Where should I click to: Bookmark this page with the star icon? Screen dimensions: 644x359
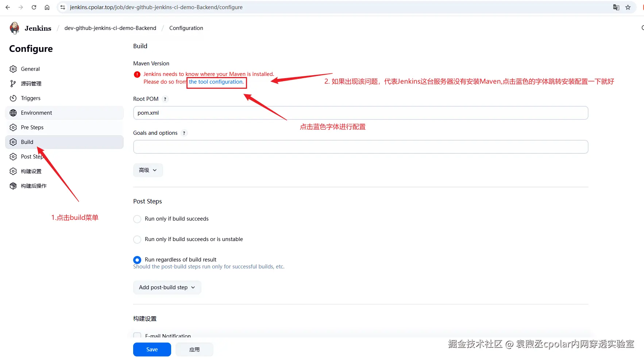[628, 7]
